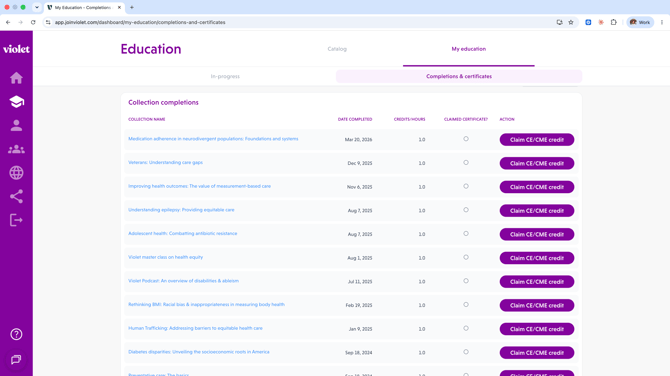Claim CE/CME credit for Violet Podcast

click(x=537, y=282)
